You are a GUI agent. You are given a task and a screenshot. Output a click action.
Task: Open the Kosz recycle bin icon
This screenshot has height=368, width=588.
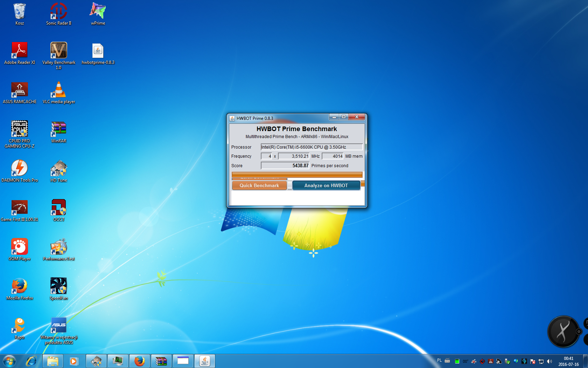(20, 14)
